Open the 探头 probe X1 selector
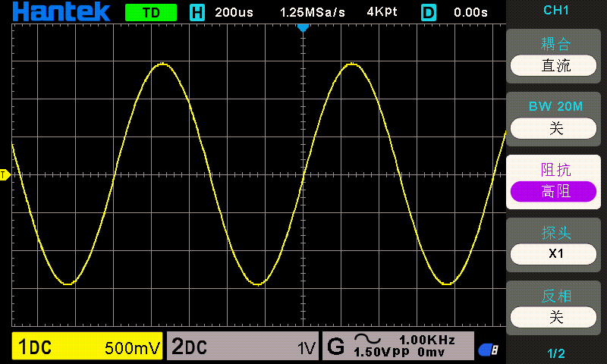Viewport: 607px width, 364px height. (556, 253)
